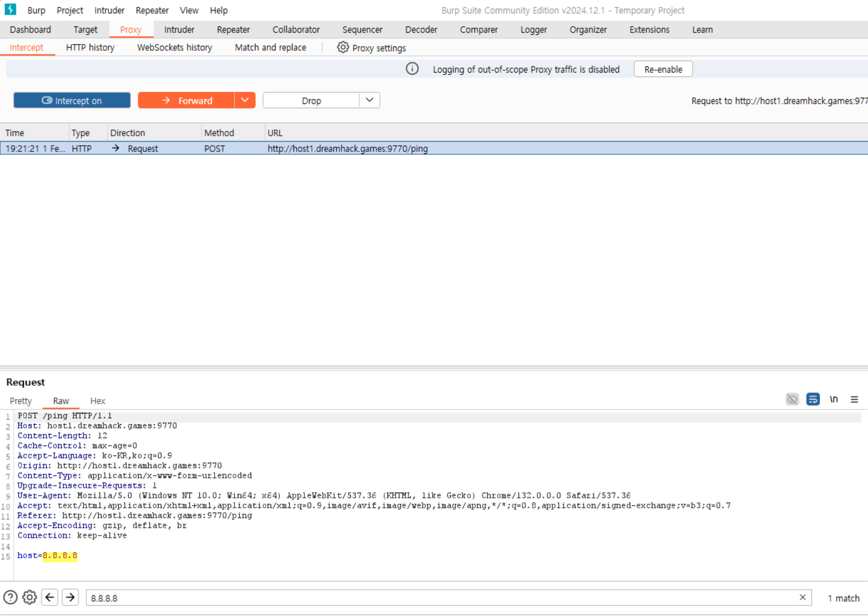Click highlighted 8.8.8.8 host value
868x616 pixels.
(x=60, y=556)
